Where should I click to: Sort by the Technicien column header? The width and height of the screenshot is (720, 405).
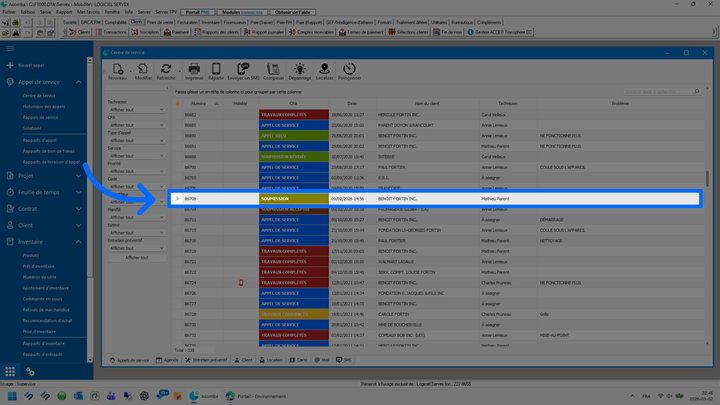[508, 103]
